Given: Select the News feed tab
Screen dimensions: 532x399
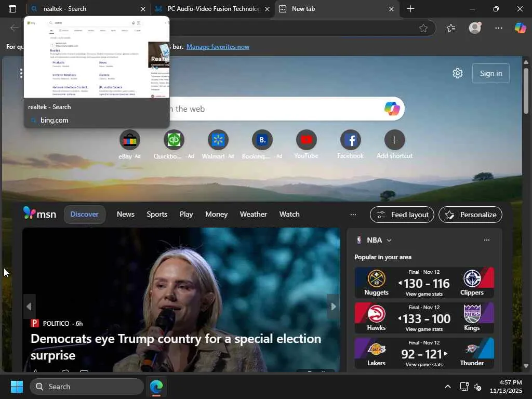Looking at the screenshot, I should pos(126,215).
